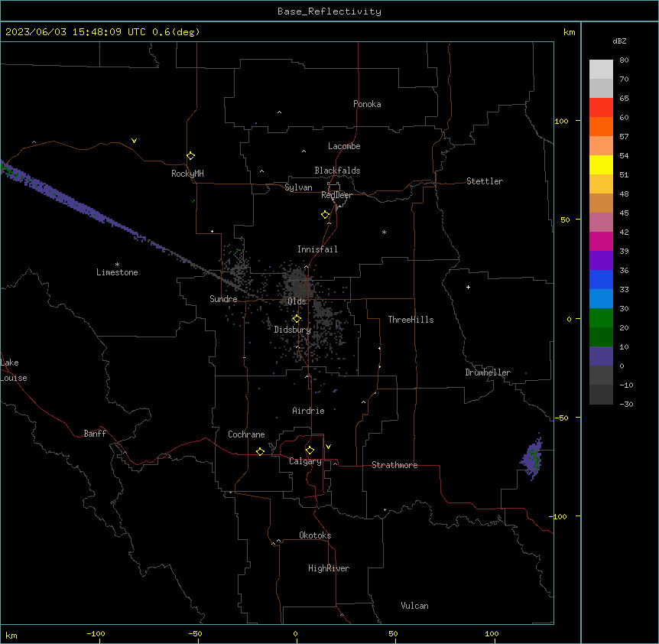
Task: Click the Innisfail city label
Action: pos(317,249)
